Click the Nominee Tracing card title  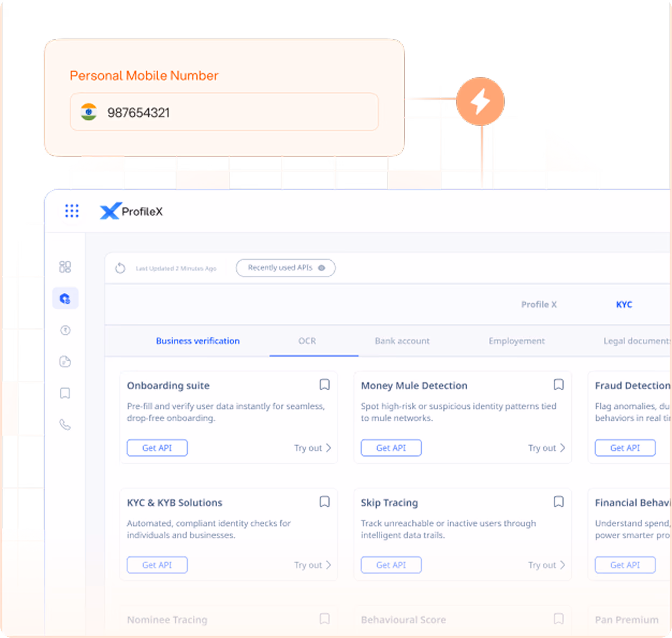coord(167,620)
